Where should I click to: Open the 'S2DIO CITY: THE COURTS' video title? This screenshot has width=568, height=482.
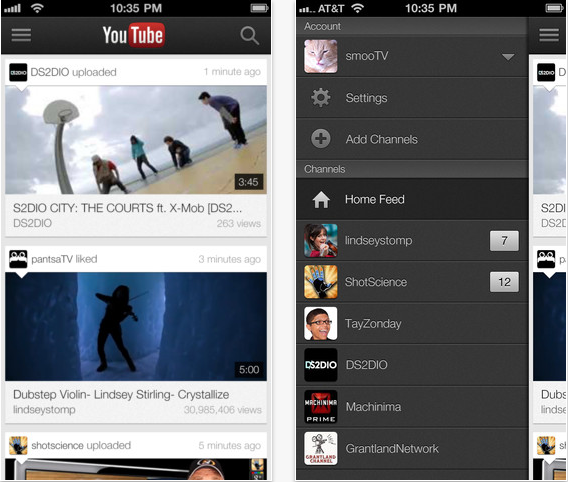127,208
